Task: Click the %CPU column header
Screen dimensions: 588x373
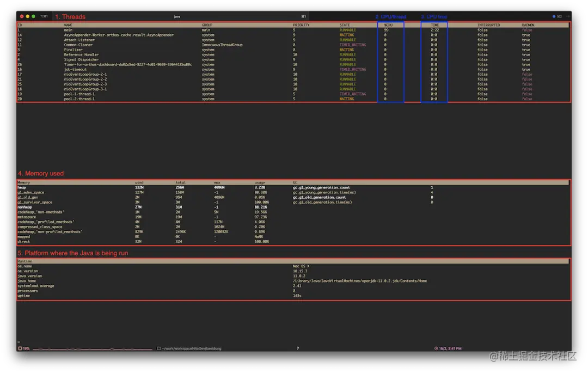Action: [388, 25]
